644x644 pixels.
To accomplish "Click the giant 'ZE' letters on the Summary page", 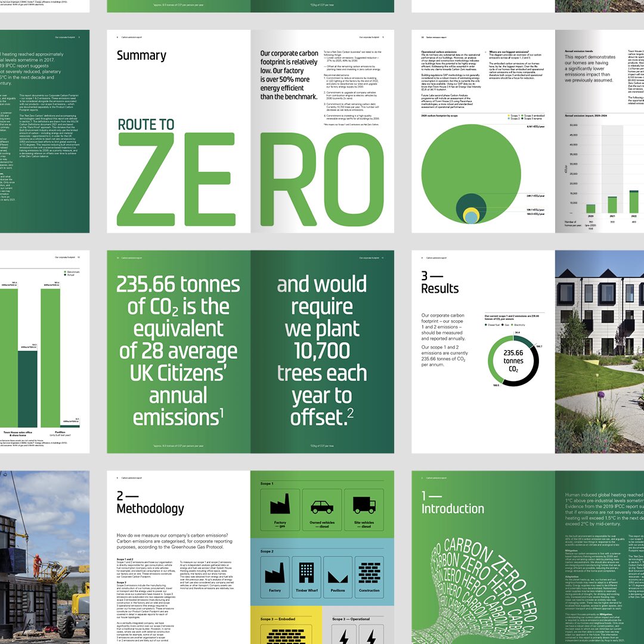I will pos(176,179).
